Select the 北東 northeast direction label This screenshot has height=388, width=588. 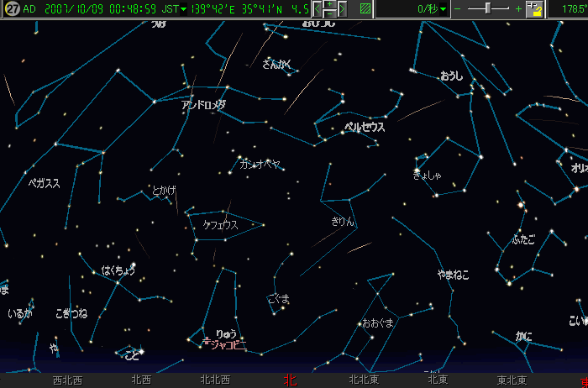tap(438, 380)
